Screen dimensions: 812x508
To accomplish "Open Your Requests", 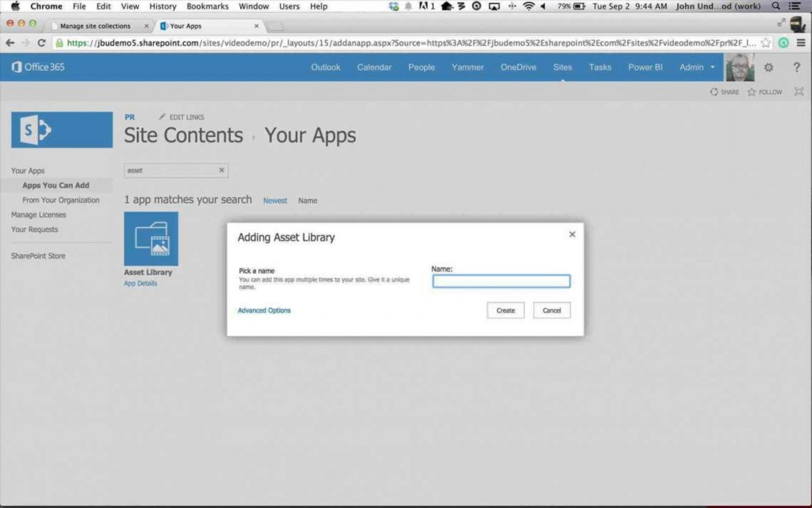I will click(35, 229).
